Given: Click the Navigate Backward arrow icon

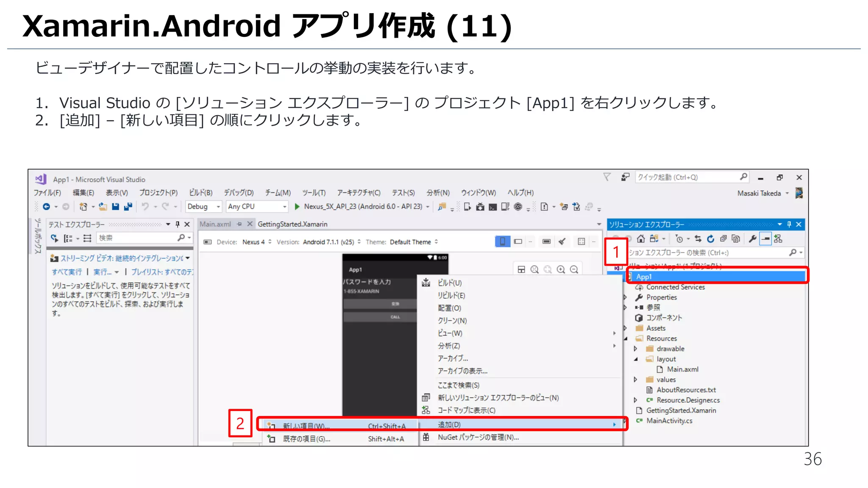Looking at the screenshot, I should pos(46,206).
